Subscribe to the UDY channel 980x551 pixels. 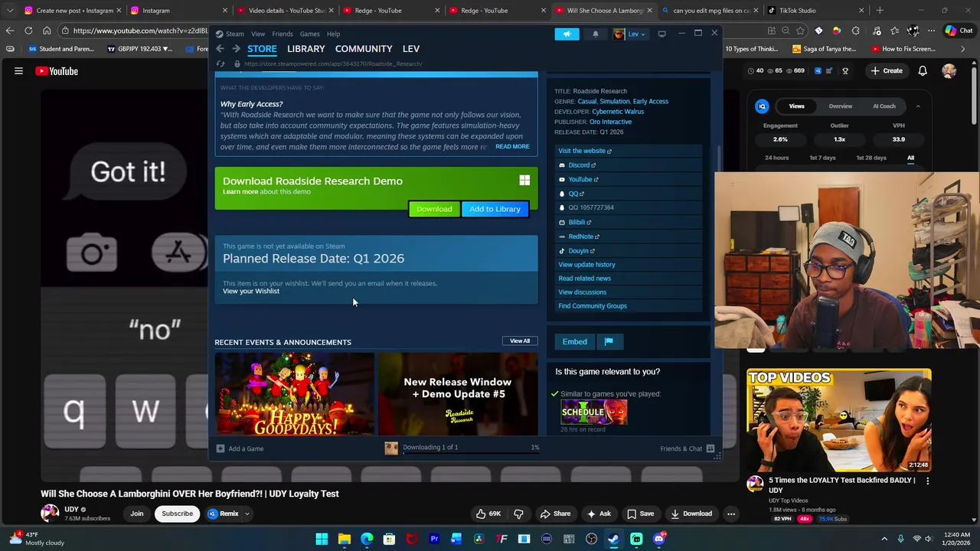[177, 514]
